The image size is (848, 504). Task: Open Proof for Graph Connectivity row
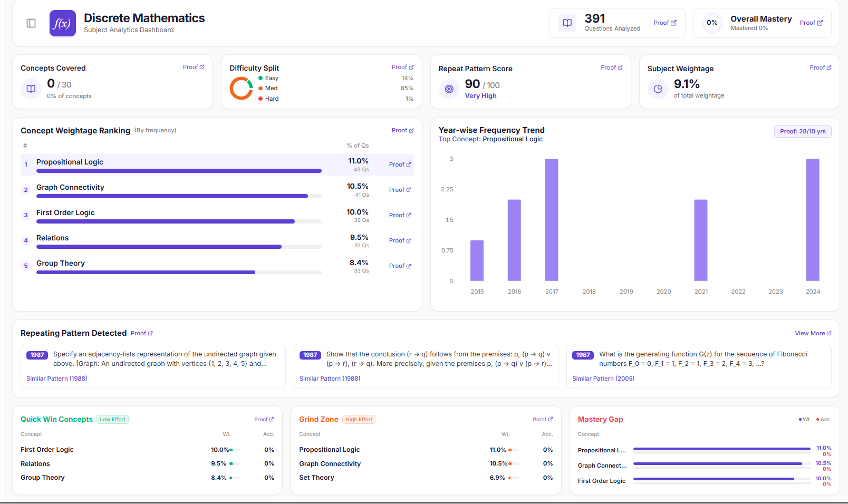pos(400,190)
